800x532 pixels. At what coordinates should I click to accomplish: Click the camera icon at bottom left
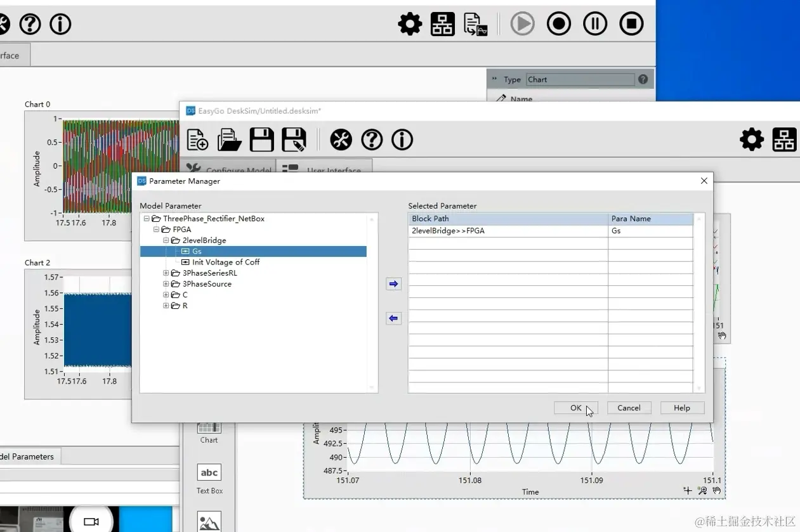click(x=91, y=521)
